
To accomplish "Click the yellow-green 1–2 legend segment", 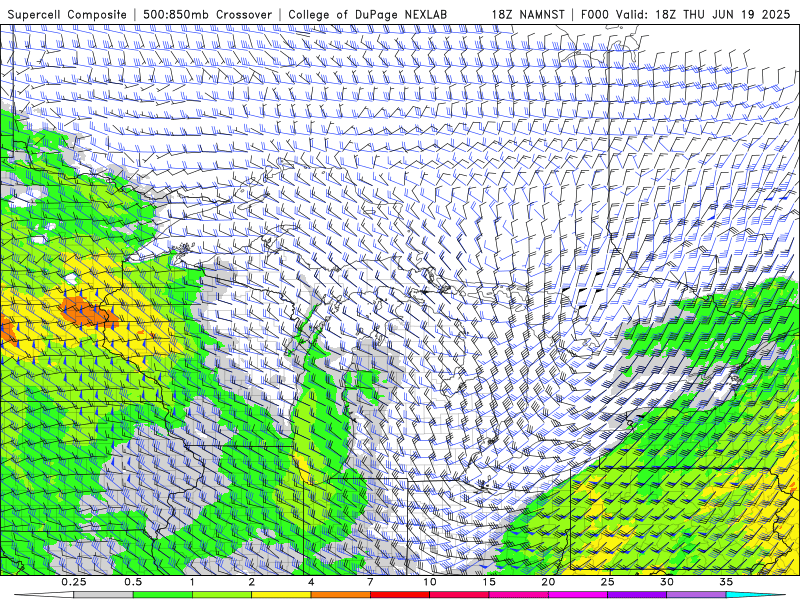I will tap(222, 595).
